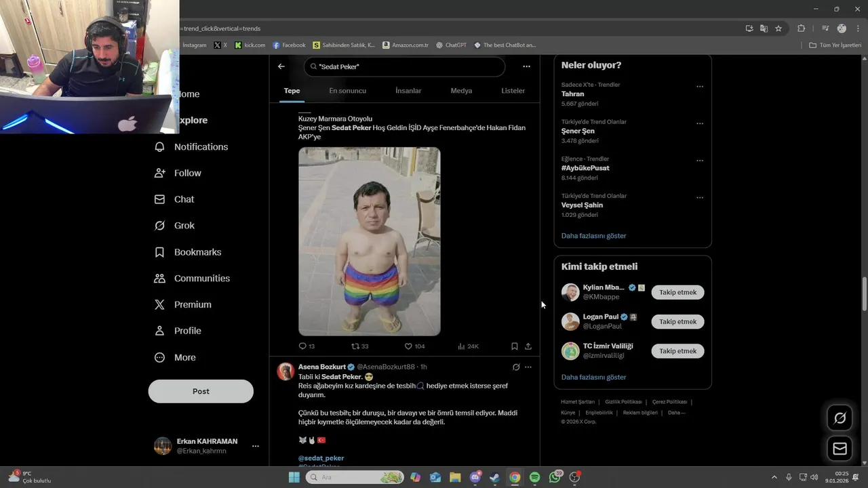This screenshot has width=868, height=488.
Task: View analytics of tweet with 24K views
Action: (x=468, y=346)
